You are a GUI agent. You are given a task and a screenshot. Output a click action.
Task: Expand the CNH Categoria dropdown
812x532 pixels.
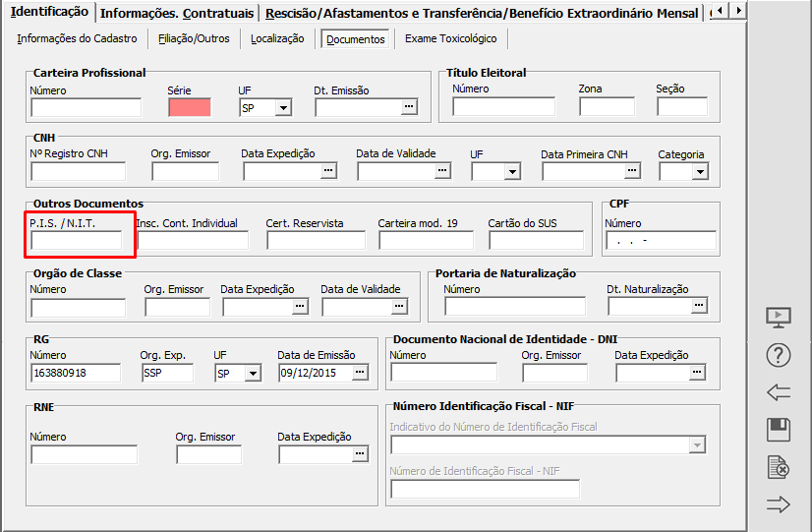point(699,172)
